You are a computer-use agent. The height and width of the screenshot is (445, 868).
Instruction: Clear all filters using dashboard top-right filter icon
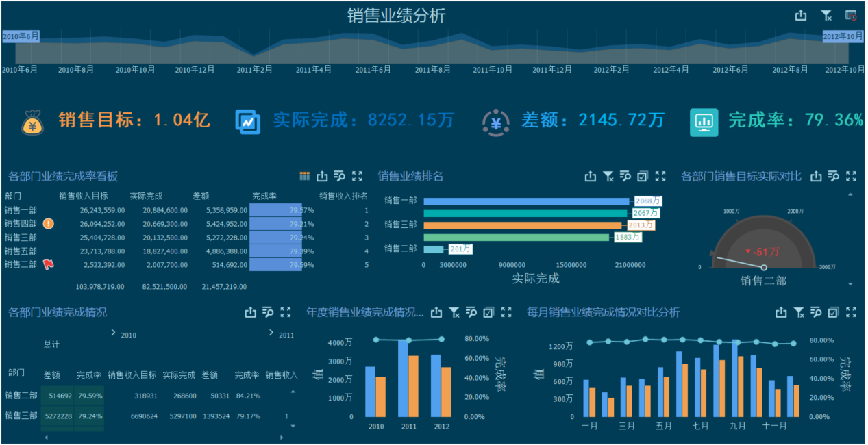click(x=826, y=16)
